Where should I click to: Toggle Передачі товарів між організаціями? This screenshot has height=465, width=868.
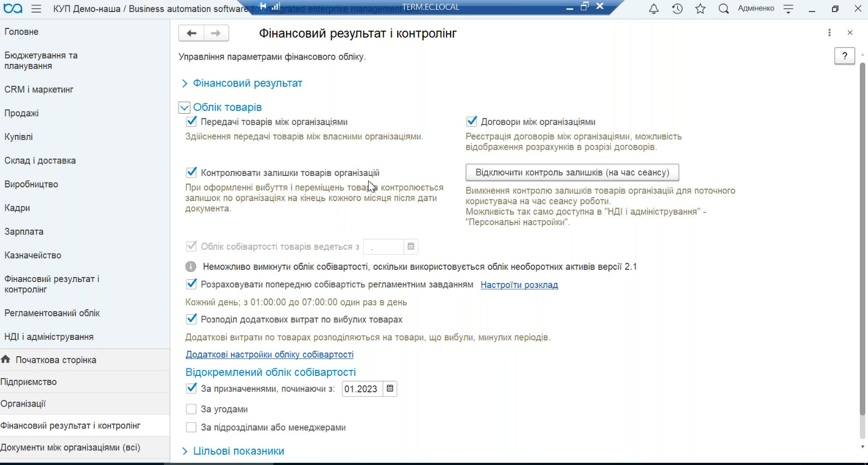point(191,121)
